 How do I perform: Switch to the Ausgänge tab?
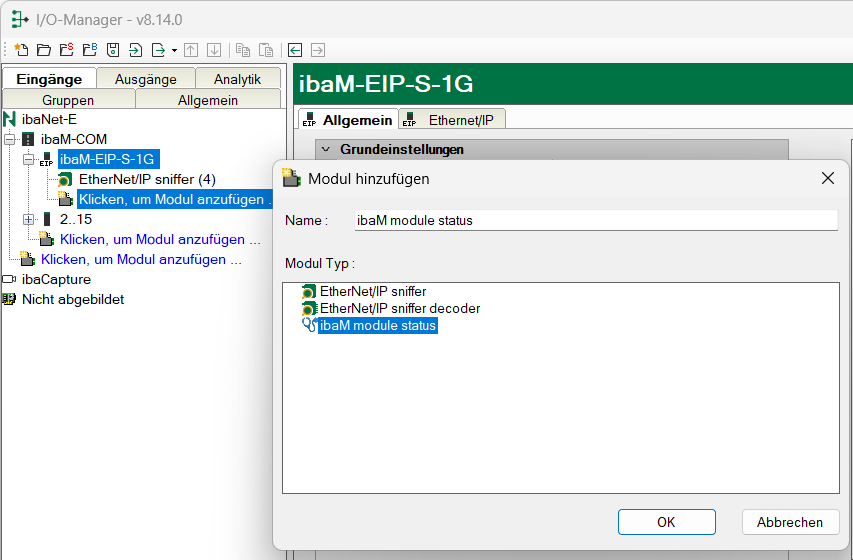(146, 79)
